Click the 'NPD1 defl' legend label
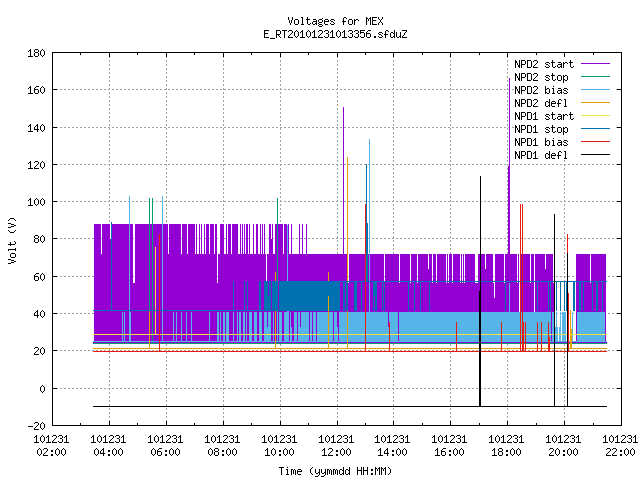 (541, 156)
